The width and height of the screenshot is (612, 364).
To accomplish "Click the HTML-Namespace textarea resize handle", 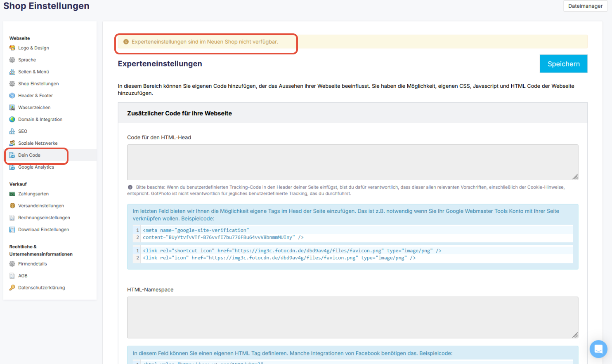I will [575, 335].
